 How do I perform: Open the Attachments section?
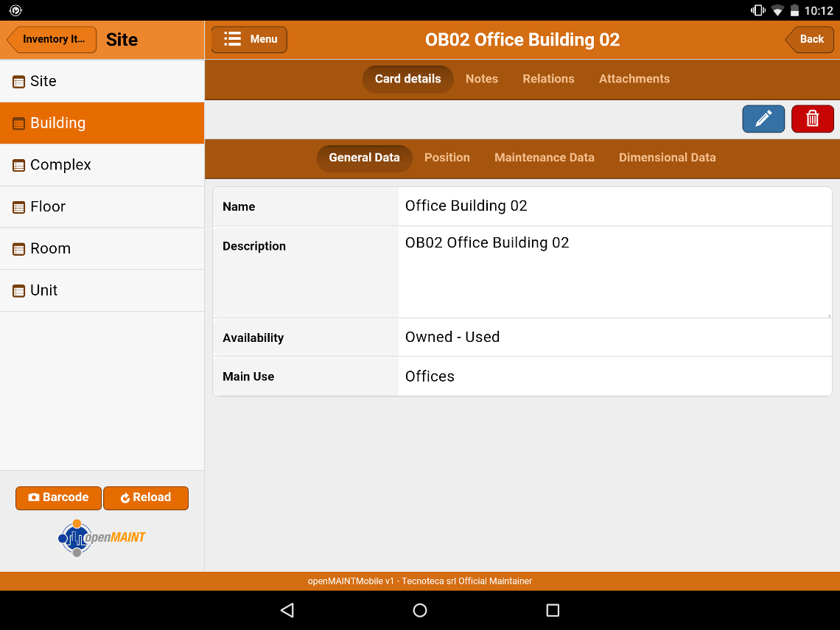pos(634,79)
